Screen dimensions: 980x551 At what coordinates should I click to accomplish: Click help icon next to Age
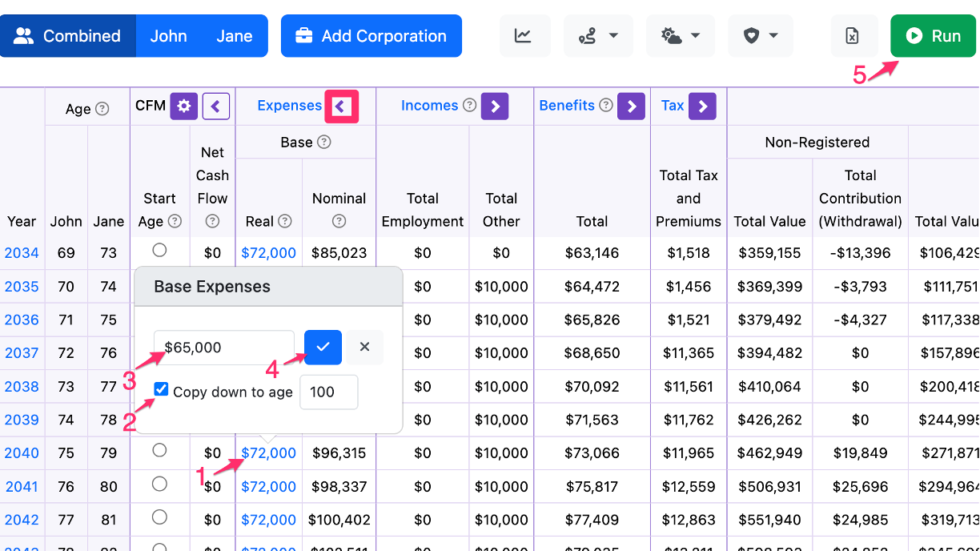pyautogui.click(x=102, y=109)
